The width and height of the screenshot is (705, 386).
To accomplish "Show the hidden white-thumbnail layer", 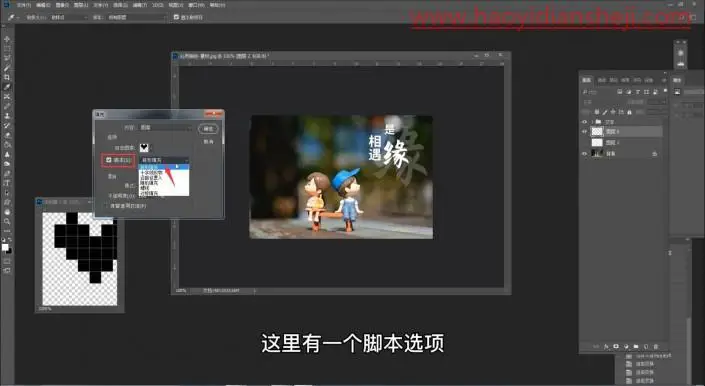I will 585,142.
